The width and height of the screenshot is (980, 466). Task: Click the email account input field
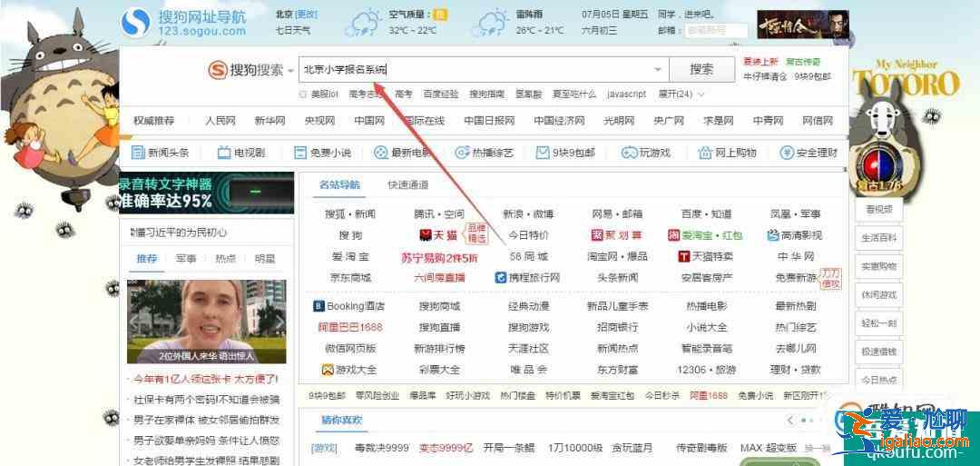point(716,29)
